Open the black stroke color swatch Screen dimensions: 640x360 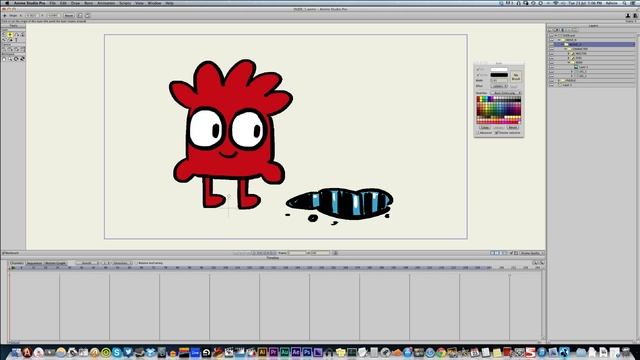[499, 75]
